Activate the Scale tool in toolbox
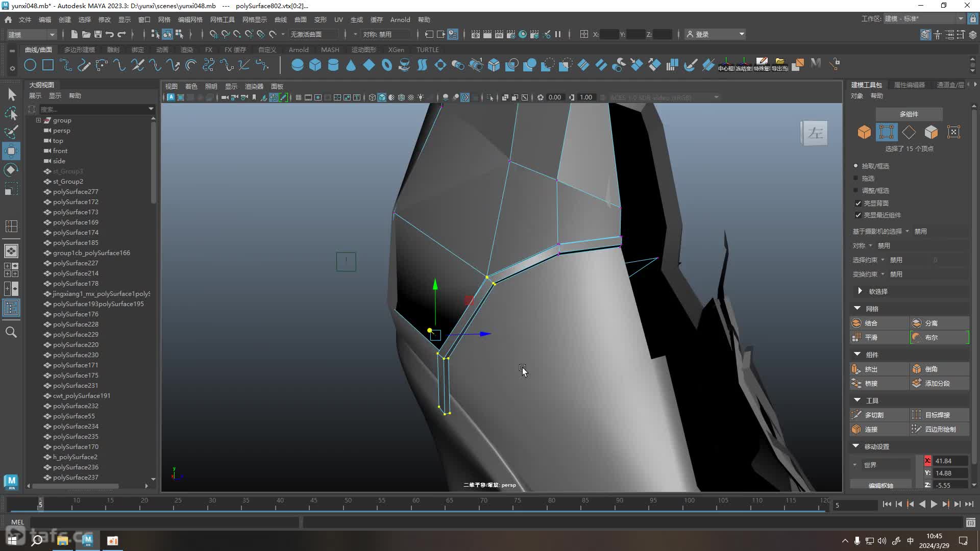The height and width of the screenshot is (551, 980). click(x=11, y=189)
